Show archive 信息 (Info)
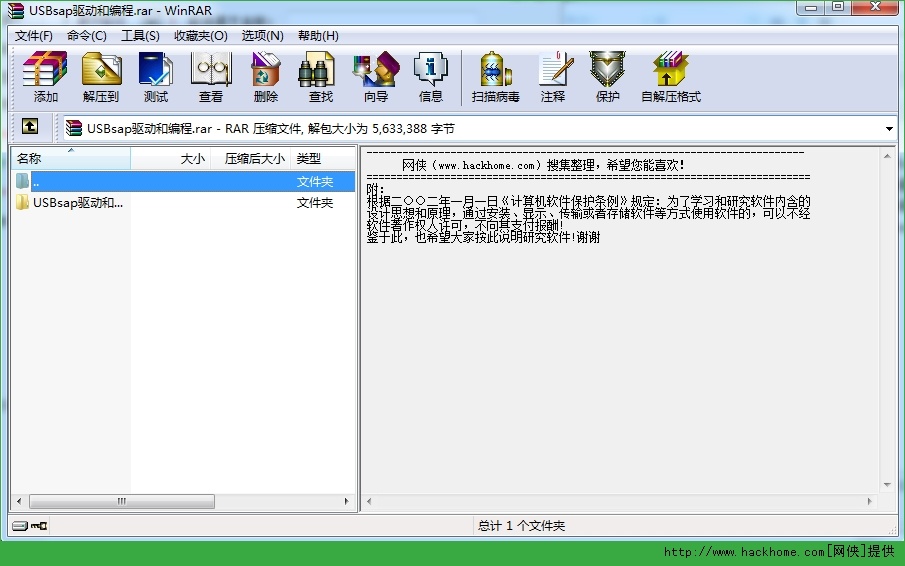Viewport: 905px width, 566px height. (431, 77)
